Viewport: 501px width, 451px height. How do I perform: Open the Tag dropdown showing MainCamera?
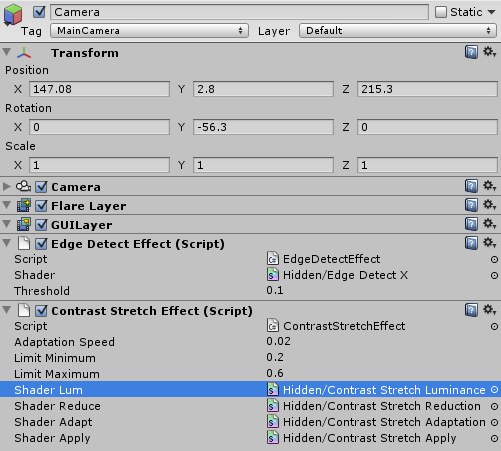tap(149, 31)
